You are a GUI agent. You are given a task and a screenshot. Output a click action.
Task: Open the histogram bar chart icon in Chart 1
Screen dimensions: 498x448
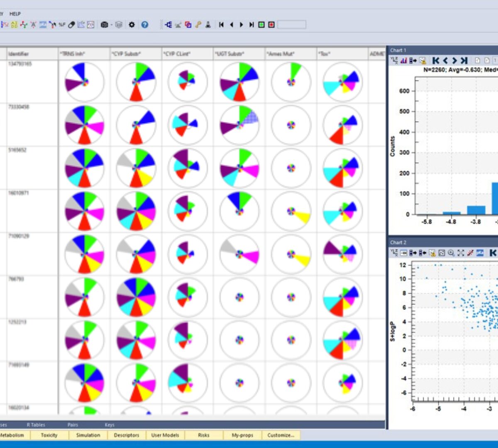[x=403, y=61]
